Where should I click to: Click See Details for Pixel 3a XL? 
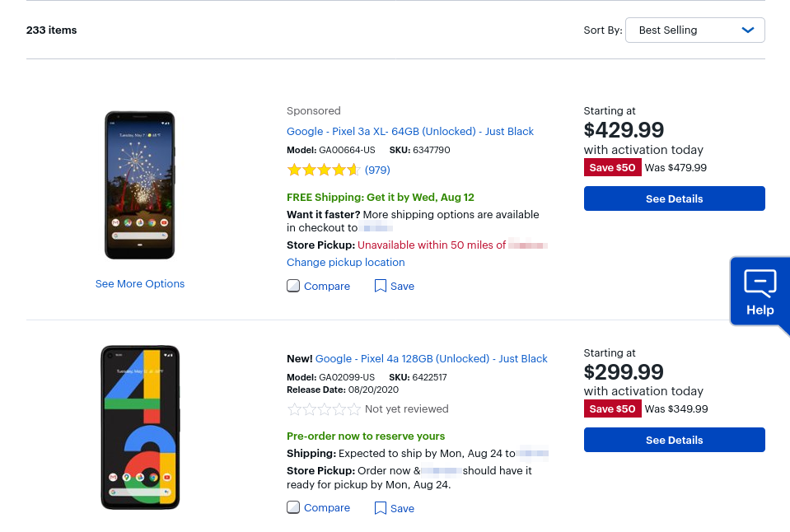point(674,198)
